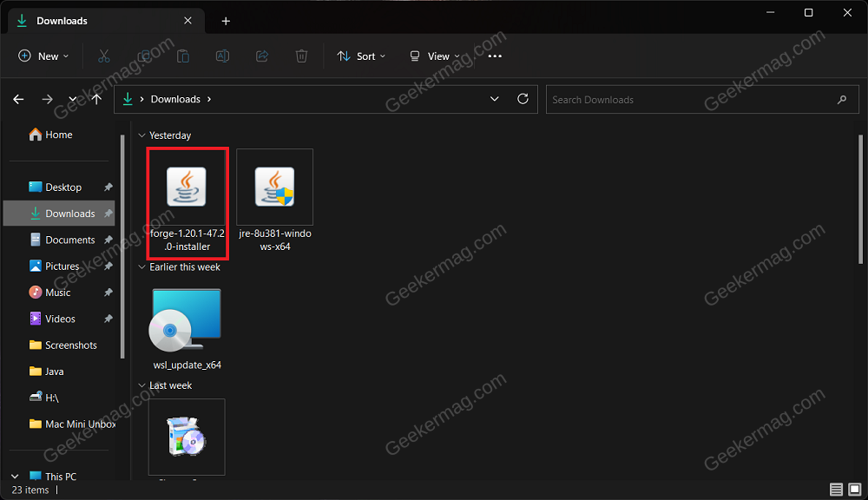This screenshot has width=868, height=500.
Task: Open recent locations dropdown chevron
Action: pyautogui.click(x=73, y=99)
